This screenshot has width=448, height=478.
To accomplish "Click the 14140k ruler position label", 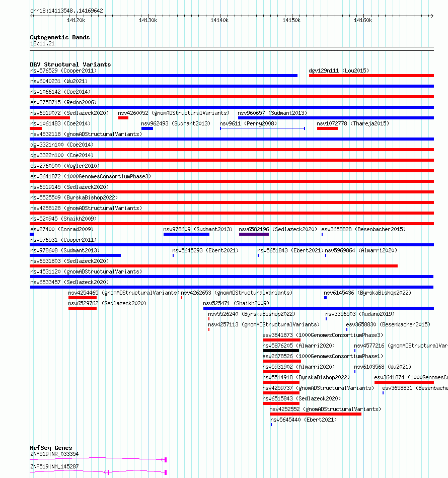I will click(219, 21).
